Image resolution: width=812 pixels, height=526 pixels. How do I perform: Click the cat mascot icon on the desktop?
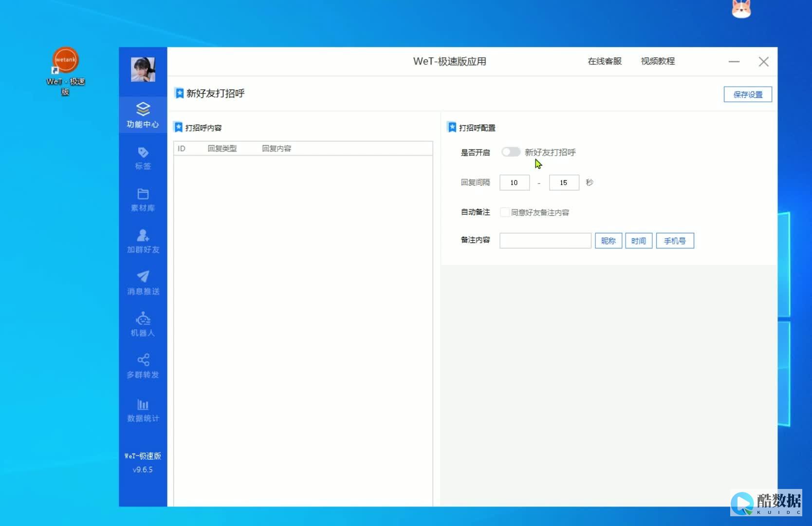point(741,9)
